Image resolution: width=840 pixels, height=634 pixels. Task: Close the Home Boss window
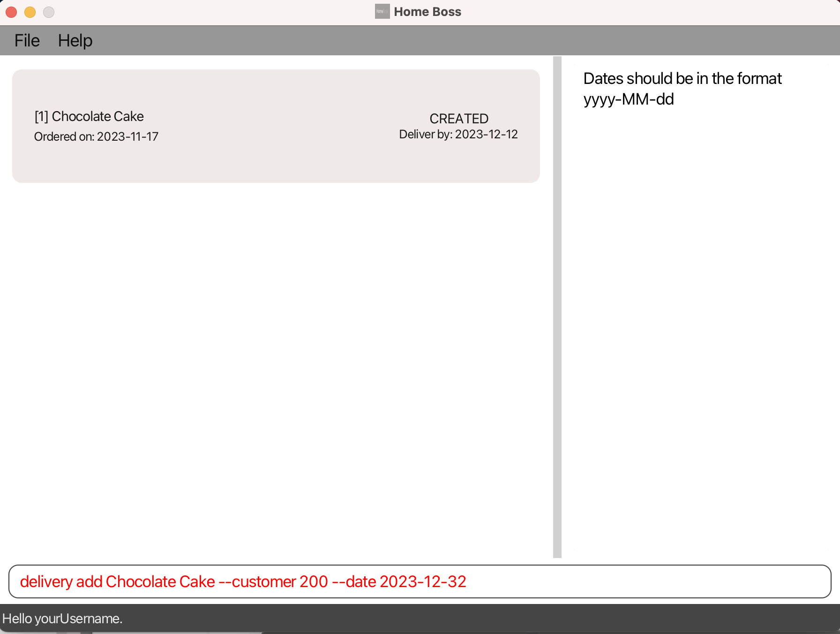(x=11, y=12)
